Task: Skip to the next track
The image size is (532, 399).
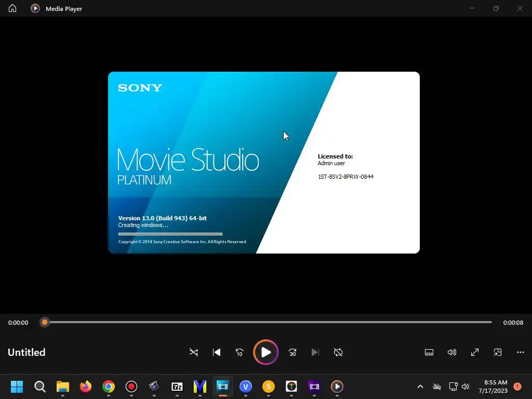Action: [x=315, y=352]
